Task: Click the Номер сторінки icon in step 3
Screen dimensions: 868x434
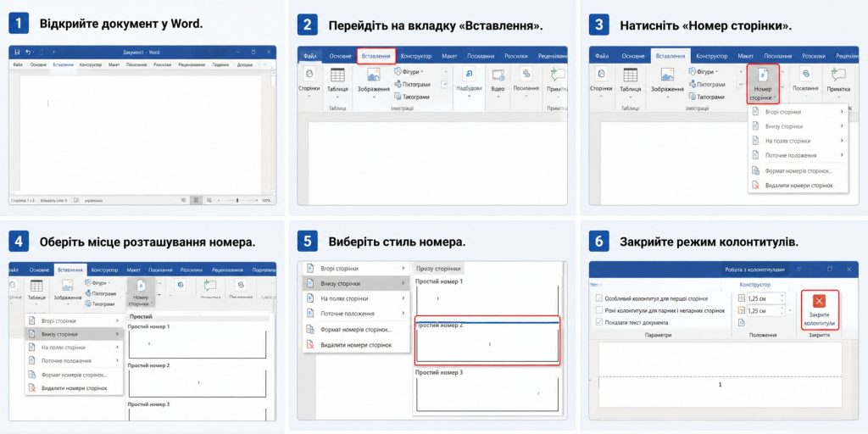Action: 764,75
